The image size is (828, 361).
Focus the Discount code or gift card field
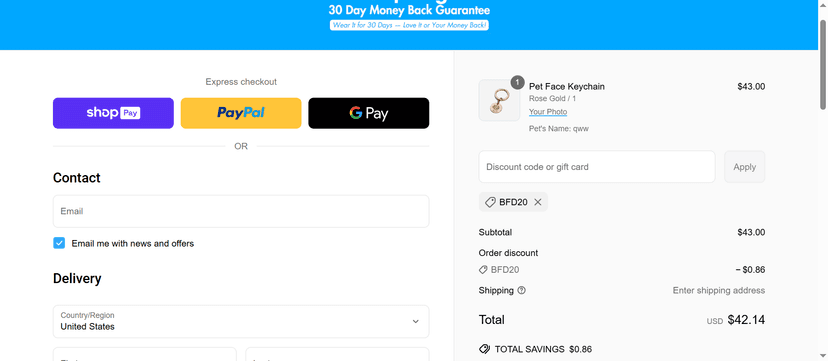[x=597, y=167]
